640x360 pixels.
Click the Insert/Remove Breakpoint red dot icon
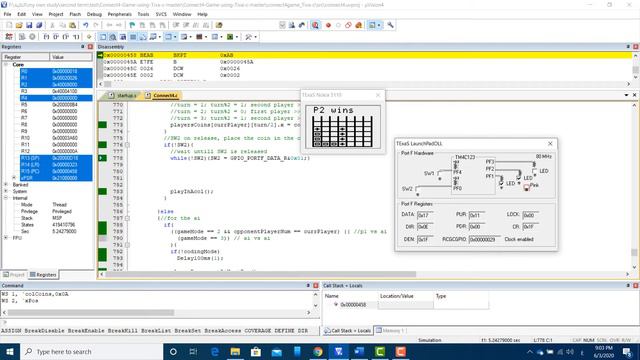point(328,25)
